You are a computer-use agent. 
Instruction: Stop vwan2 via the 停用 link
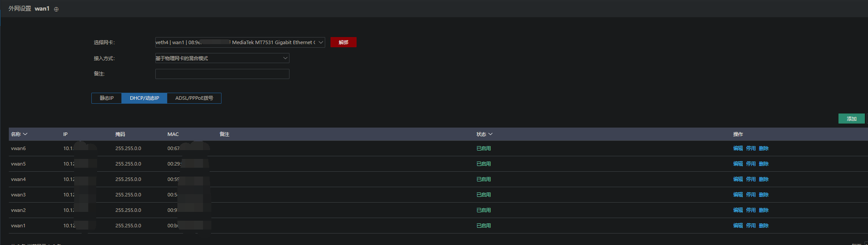pos(751,210)
